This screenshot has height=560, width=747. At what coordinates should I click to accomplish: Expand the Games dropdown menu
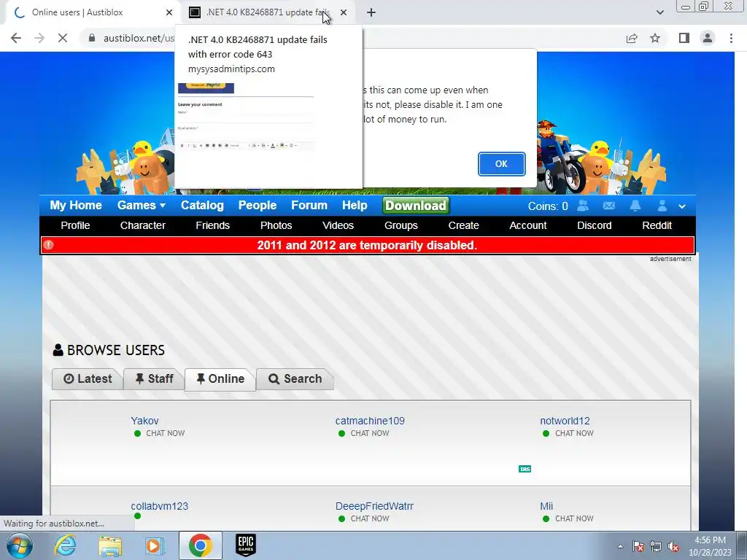coord(142,205)
